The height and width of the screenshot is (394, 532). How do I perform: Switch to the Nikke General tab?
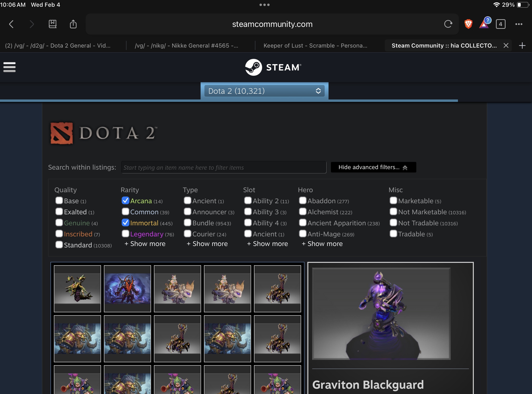(x=186, y=46)
